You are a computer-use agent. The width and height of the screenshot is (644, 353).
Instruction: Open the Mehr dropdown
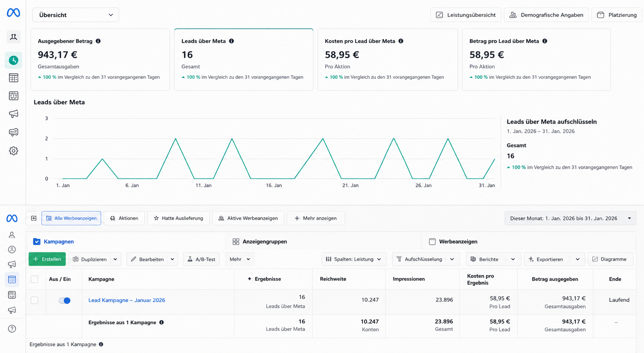[240, 259]
